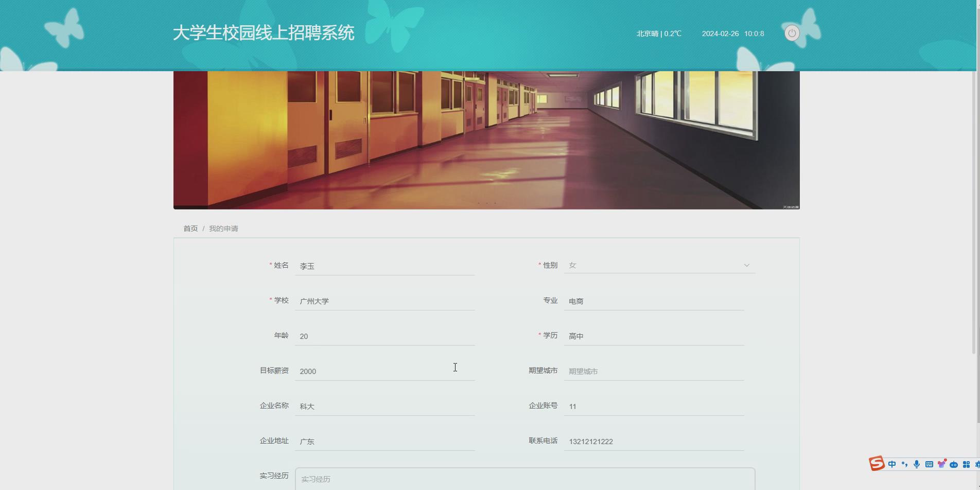
Task: Click the 首页 breadcrumb link
Action: coord(190,228)
